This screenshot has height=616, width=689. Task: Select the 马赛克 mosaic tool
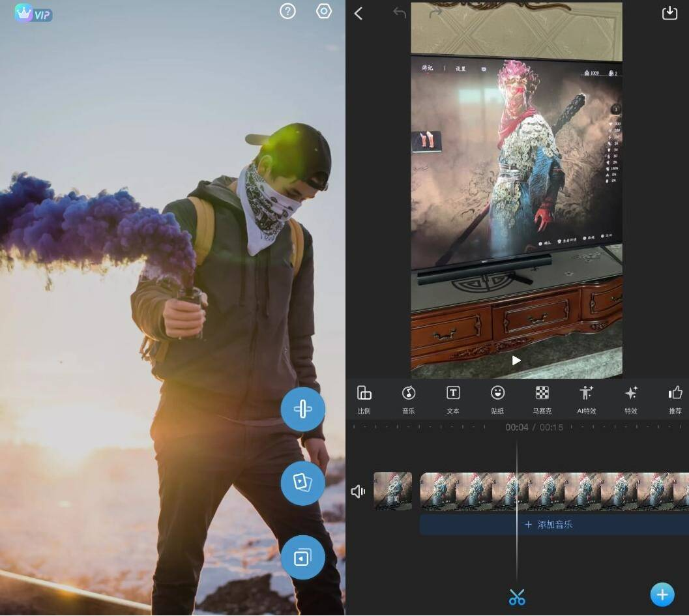click(x=542, y=399)
